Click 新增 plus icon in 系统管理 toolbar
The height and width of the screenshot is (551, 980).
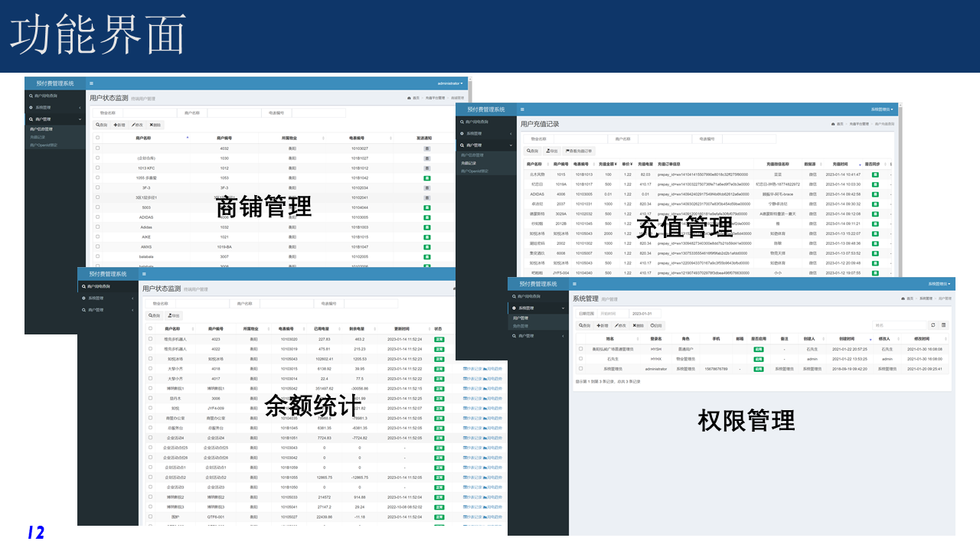pyautogui.click(x=603, y=325)
